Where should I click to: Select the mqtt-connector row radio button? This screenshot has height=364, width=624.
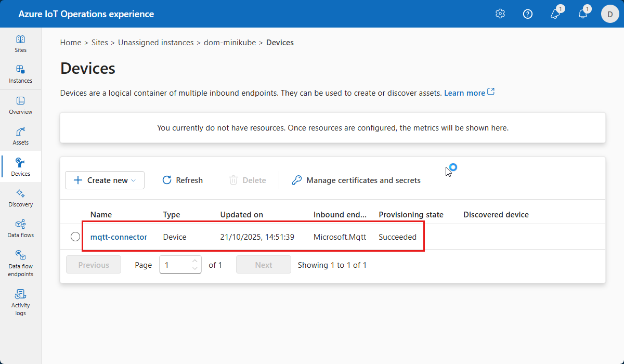(75, 237)
